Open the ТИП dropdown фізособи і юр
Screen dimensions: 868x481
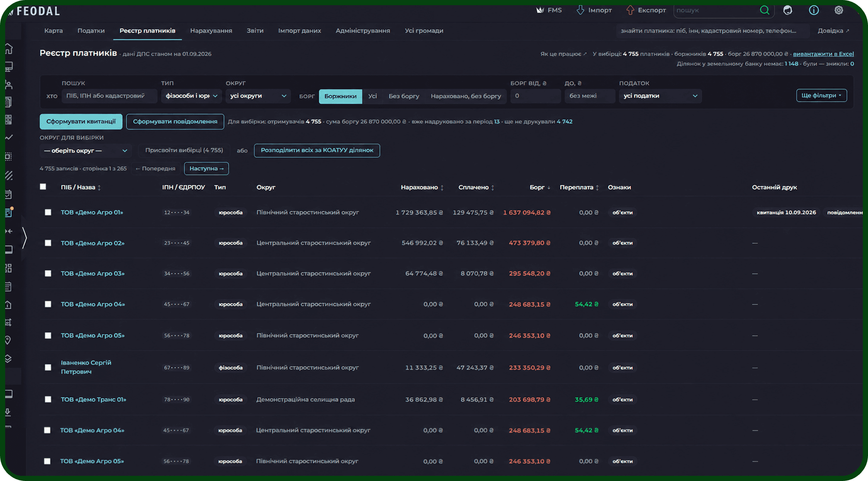click(191, 96)
